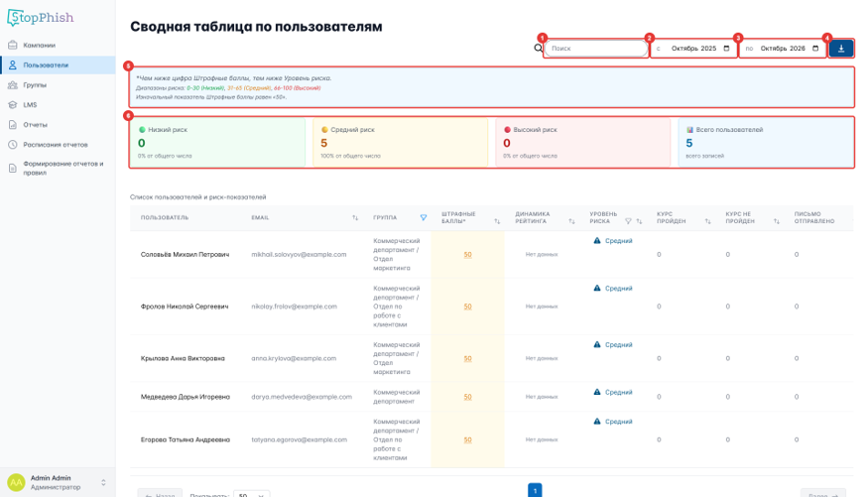Open the end date field Октябрь 2026

click(783, 49)
